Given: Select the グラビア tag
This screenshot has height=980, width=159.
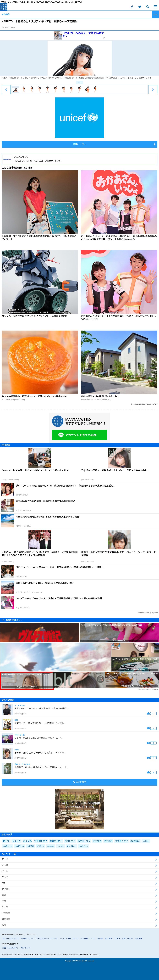Looking at the screenshot, I should [x=16, y=841].
